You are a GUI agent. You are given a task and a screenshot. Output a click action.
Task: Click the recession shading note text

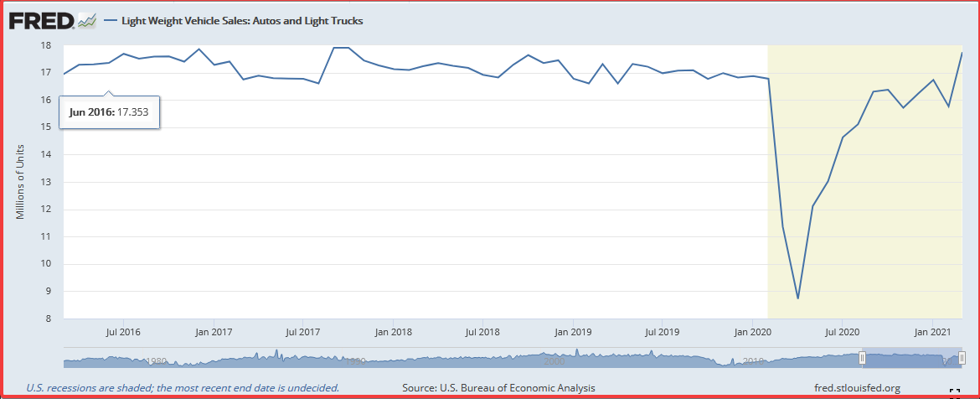coord(183,388)
